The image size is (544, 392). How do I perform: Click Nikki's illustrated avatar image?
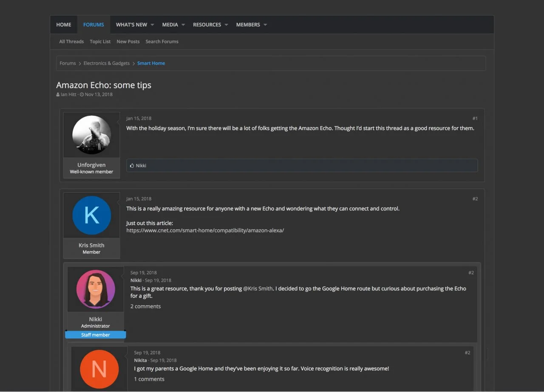pyautogui.click(x=96, y=289)
